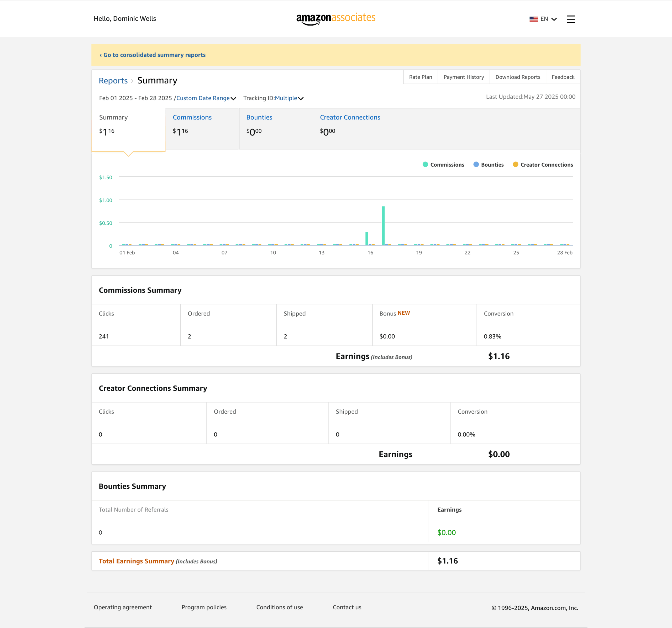672x628 pixels.
Task: Open the Tracking ID Multiple dropdown
Action: tap(289, 98)
